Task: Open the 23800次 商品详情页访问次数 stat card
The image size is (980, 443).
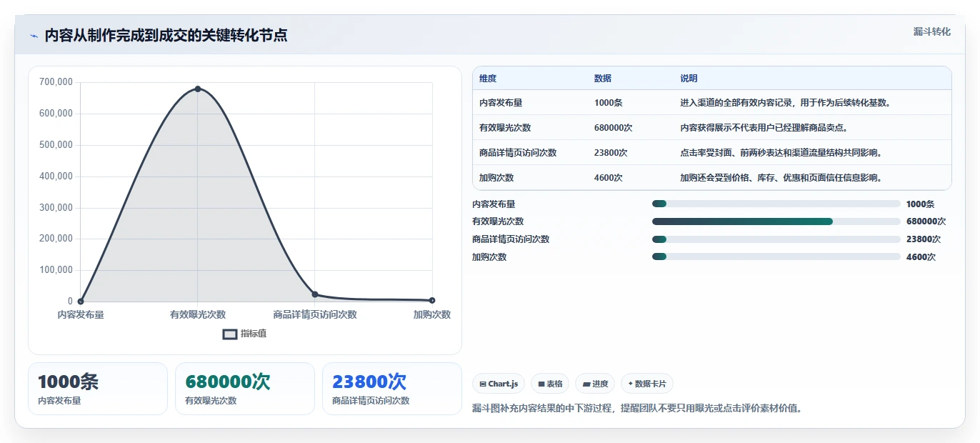Action: [x=392, y=389]
